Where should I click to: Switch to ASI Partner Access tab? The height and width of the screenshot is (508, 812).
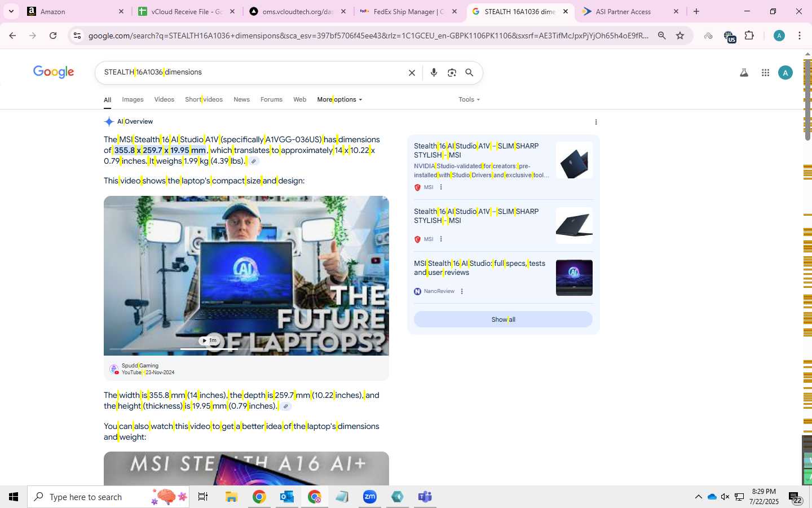630,11
